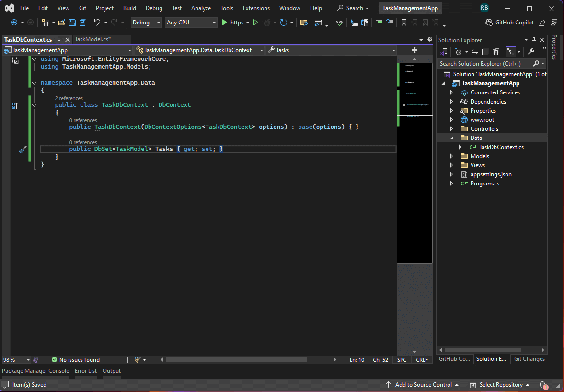Open the Build menu
The width and height of the screenshot is (564, 392).
[129, 8]
